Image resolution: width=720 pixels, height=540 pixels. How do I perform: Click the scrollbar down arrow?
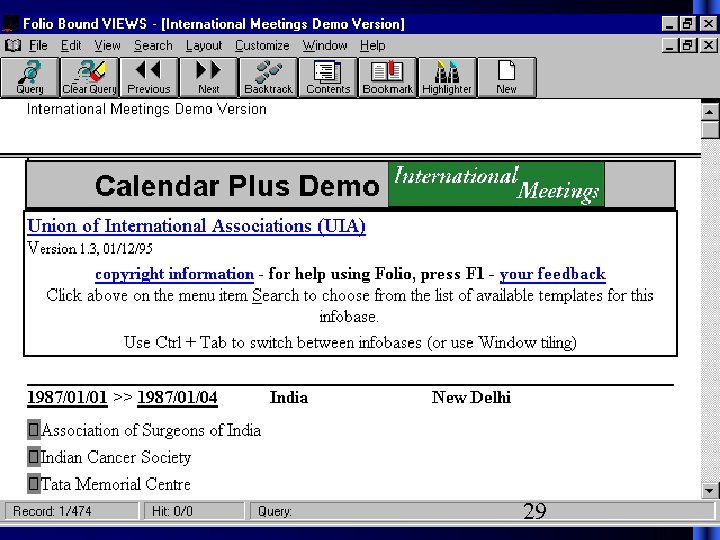point(710,490)
